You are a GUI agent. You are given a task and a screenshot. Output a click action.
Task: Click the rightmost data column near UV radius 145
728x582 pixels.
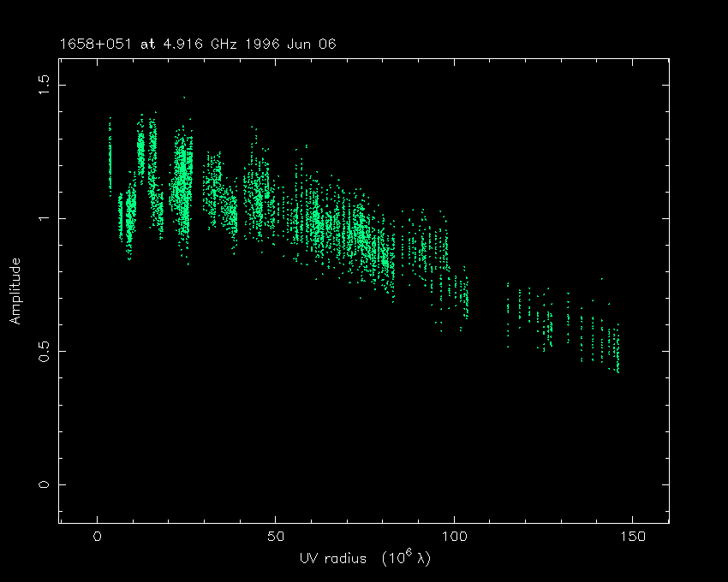click(x=617, y=351)
